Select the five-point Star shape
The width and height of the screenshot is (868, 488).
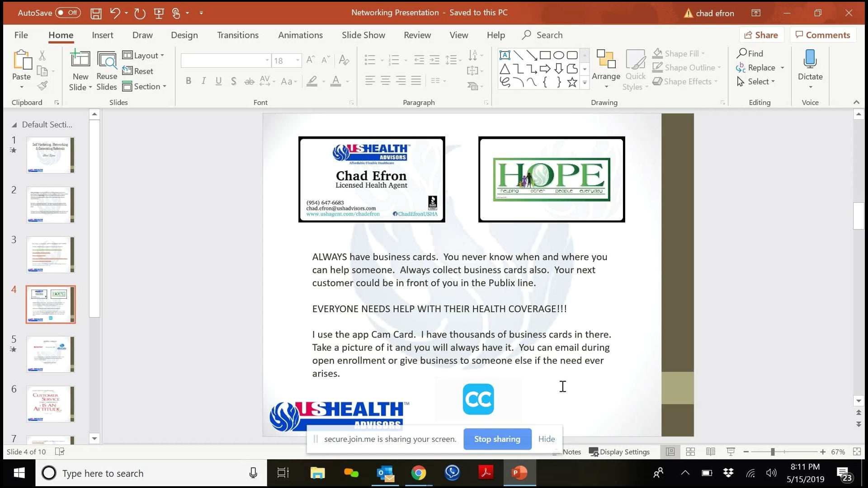pos(572,82)
